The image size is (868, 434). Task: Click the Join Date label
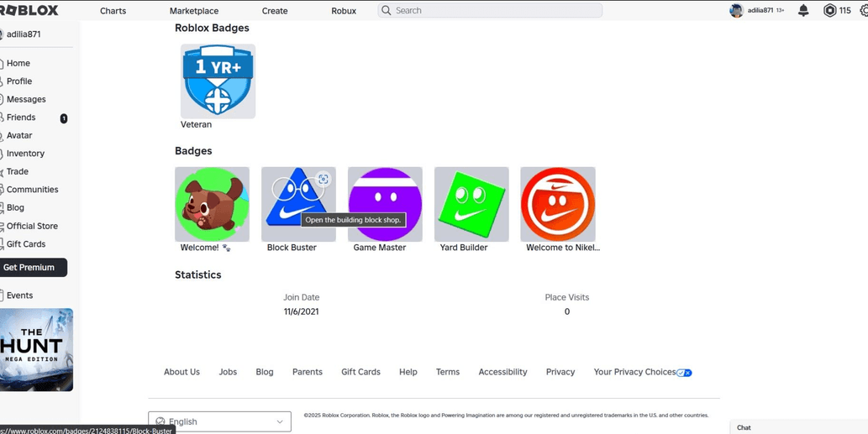(301, 297)
